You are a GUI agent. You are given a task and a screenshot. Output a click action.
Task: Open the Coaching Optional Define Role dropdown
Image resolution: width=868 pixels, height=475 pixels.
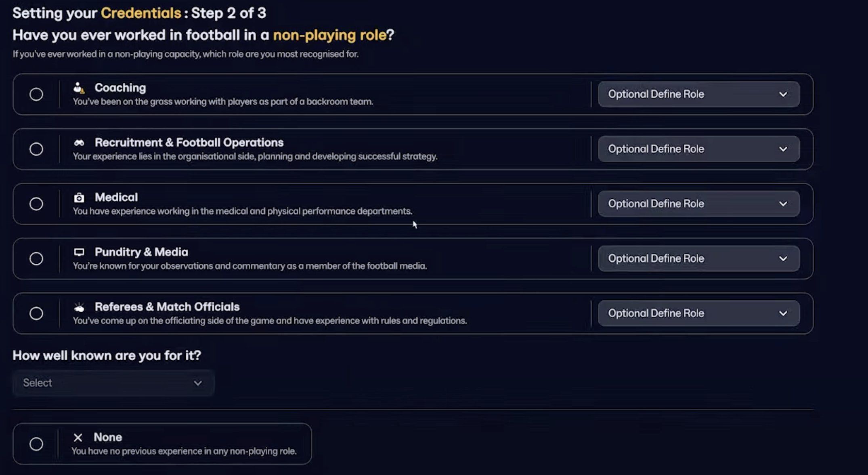(x=698, y=95)
